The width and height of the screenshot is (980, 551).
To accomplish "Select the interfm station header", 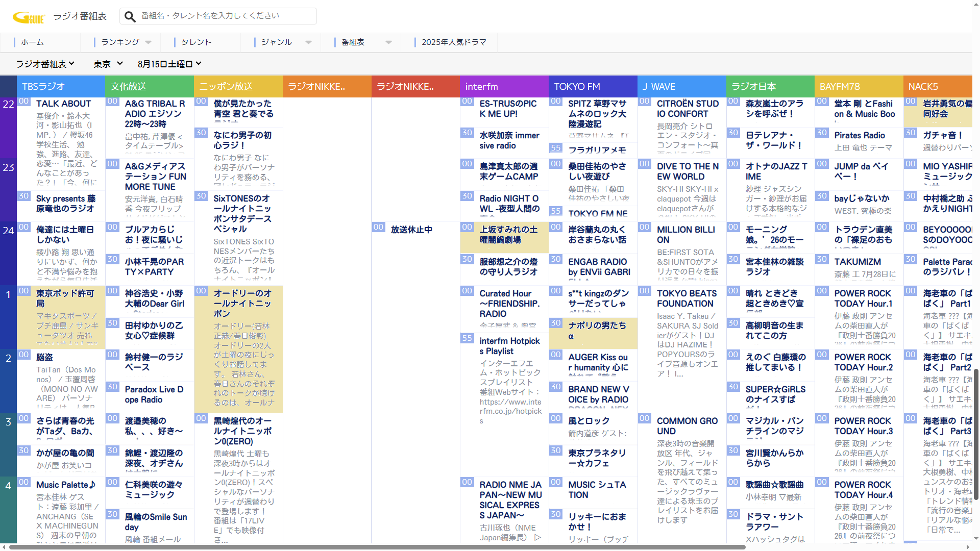I will (x=504, y=86).
